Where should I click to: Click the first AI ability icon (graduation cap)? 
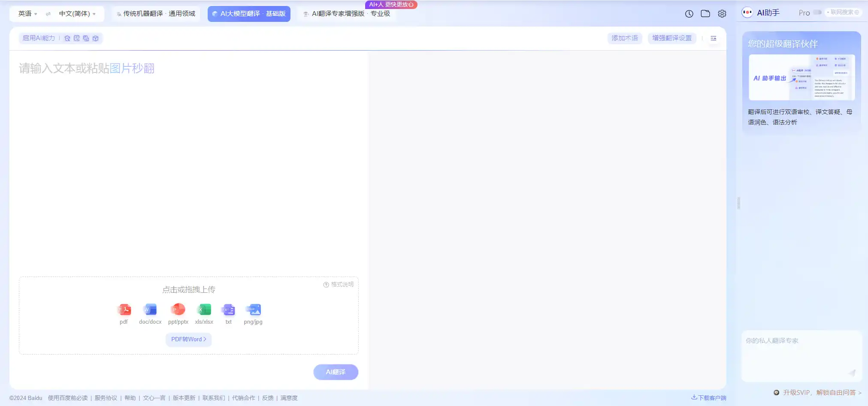67,38
